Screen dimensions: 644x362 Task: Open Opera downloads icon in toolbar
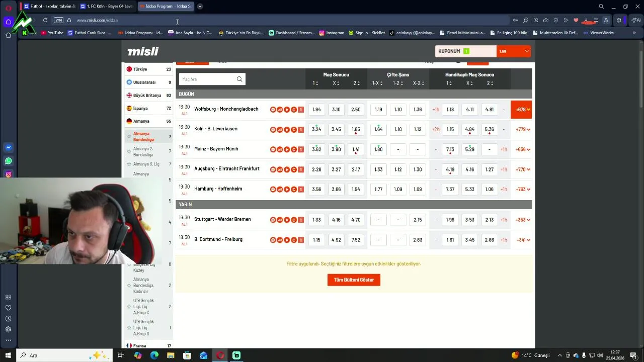click(586, 20)
